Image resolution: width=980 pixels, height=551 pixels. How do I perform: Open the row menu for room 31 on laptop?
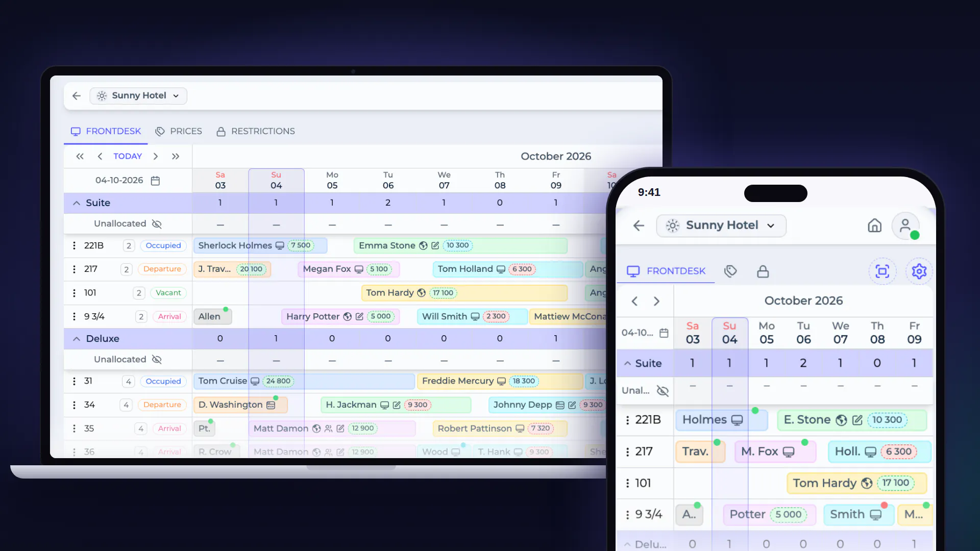pyautogui.click(x=74, y=381)
